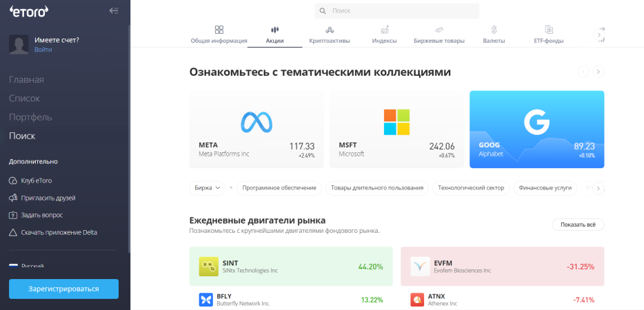The width and height of the screenshot is (644, 310).
Task: Click the Общая информация grid icon
Action: (x=219, y=30)
